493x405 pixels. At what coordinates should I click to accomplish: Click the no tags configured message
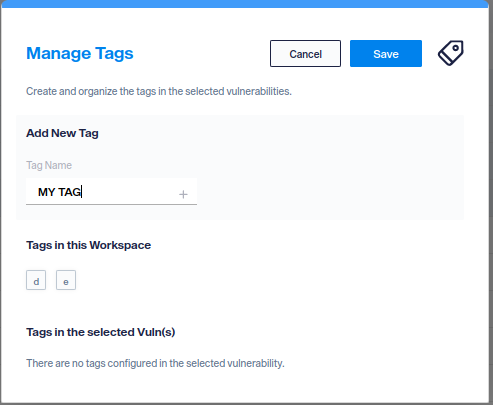pyautogui.click(x=155, y=363)
